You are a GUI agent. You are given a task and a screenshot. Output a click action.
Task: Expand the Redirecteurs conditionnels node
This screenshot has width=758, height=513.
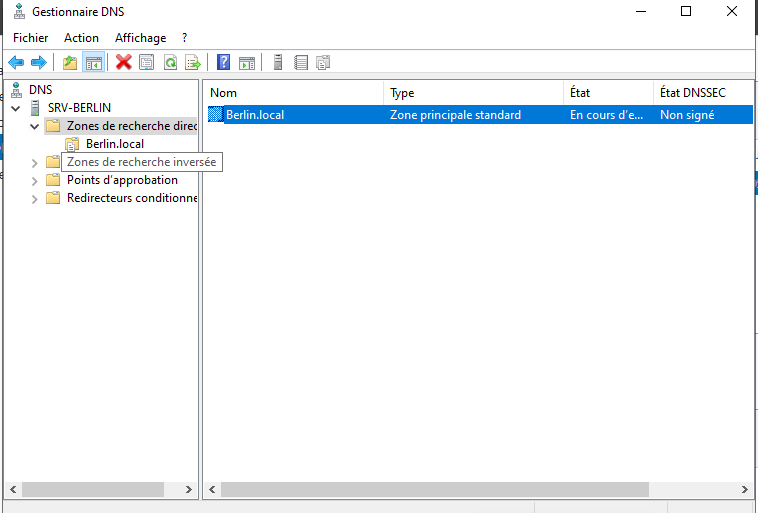[35, 198]
